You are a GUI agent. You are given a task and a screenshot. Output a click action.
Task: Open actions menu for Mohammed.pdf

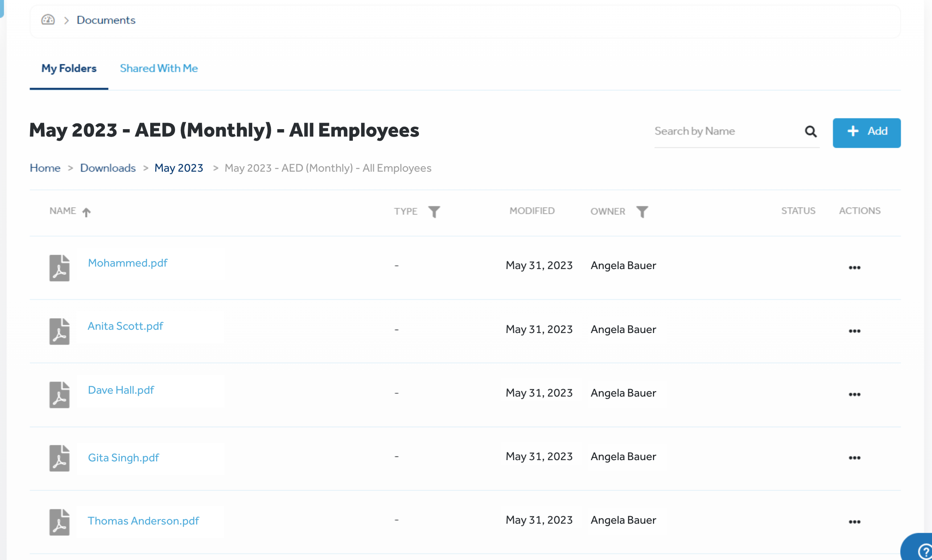click(x=854, y=267)
